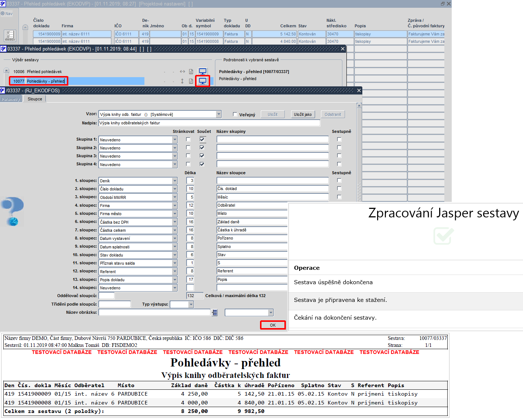Viewport: 523px width, 420px height.
Task: Select report row 10006 Přehled pohledávek
Action: pyautogui.click(x=78, y=72)
